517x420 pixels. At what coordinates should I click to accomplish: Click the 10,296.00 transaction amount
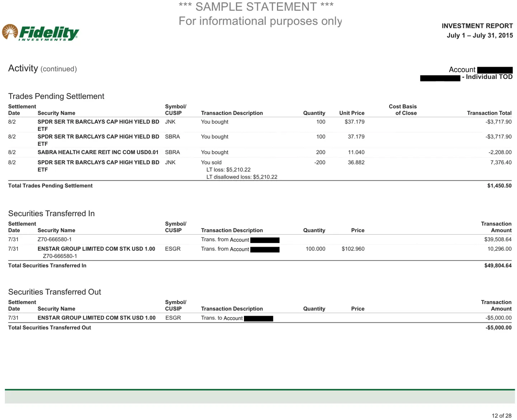[499, 249]
